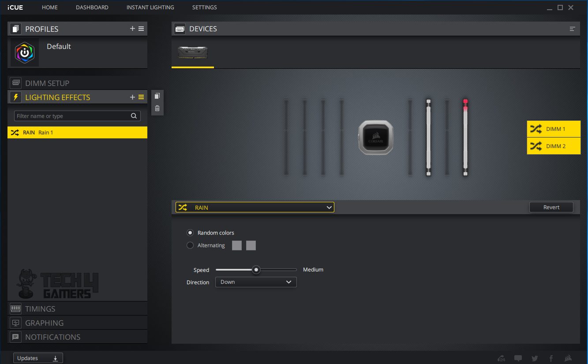Open the Devices panel menu icon

point(572,29)
